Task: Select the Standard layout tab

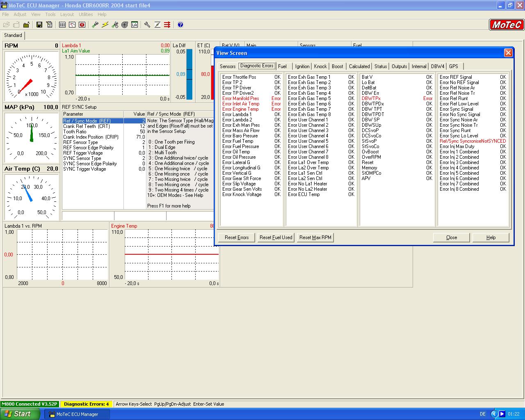Action: (13, 35)
